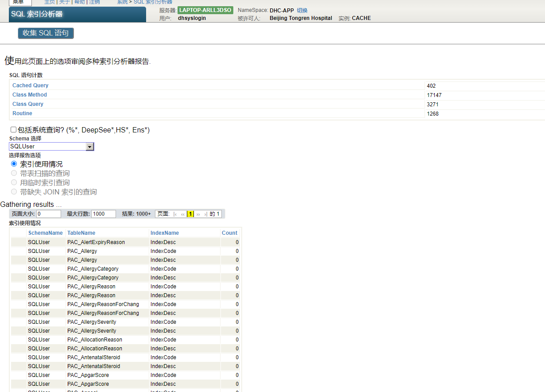Click the 最大行数 input field

[103, 214]
